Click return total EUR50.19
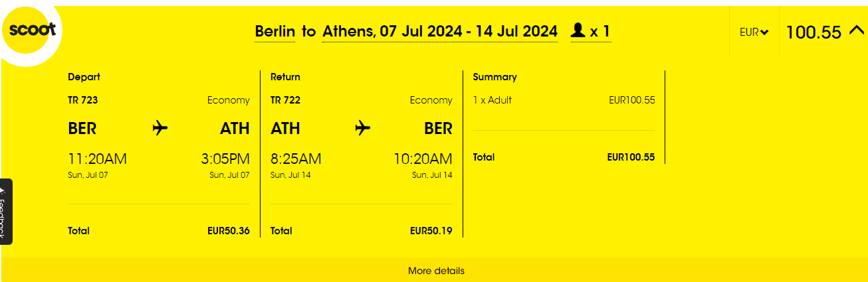Viewport: 868px width, 282px height. click(431, 231)
